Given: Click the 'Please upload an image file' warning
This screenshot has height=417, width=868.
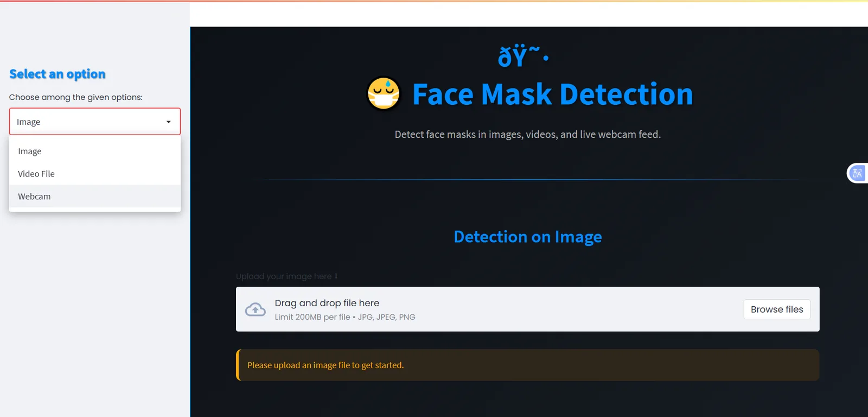Looking at the screenshot, I should click(x=527, y=365).
